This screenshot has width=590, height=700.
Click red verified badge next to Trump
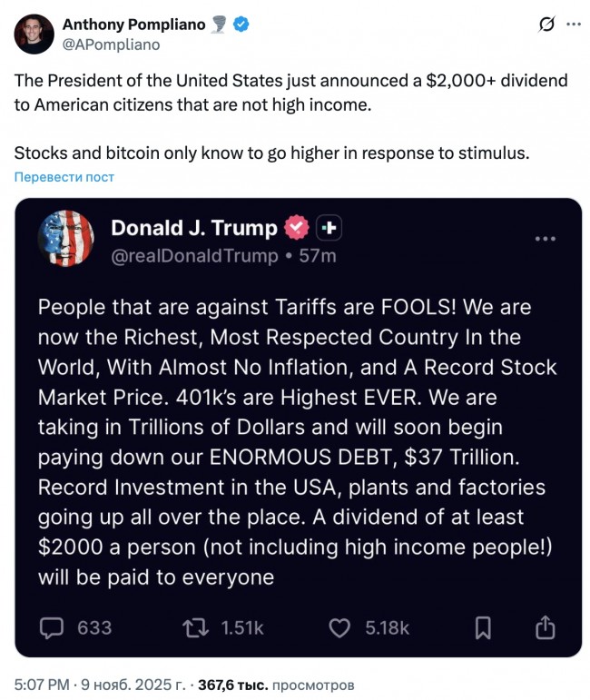pyautogui.click(x=296, y=227)
